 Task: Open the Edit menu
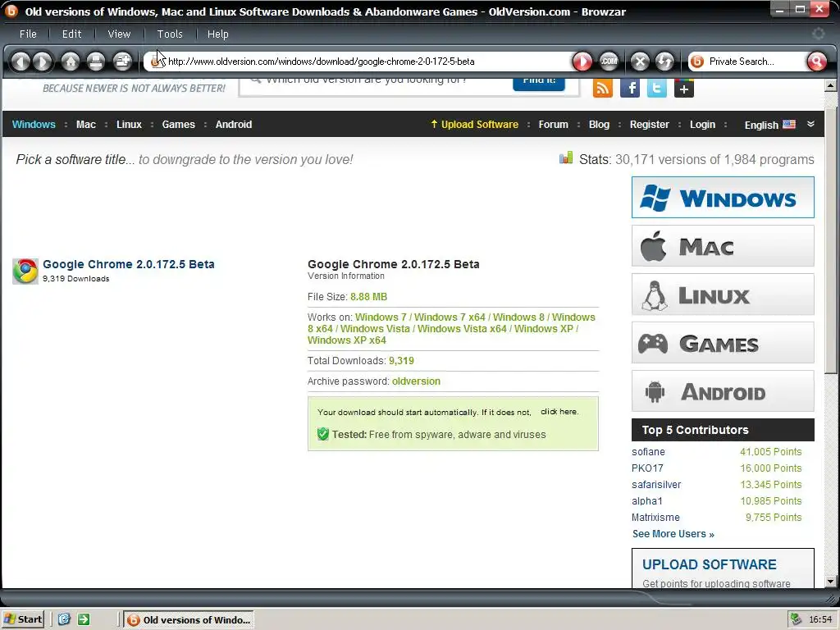pyautogui.click(x=72, y=34)
